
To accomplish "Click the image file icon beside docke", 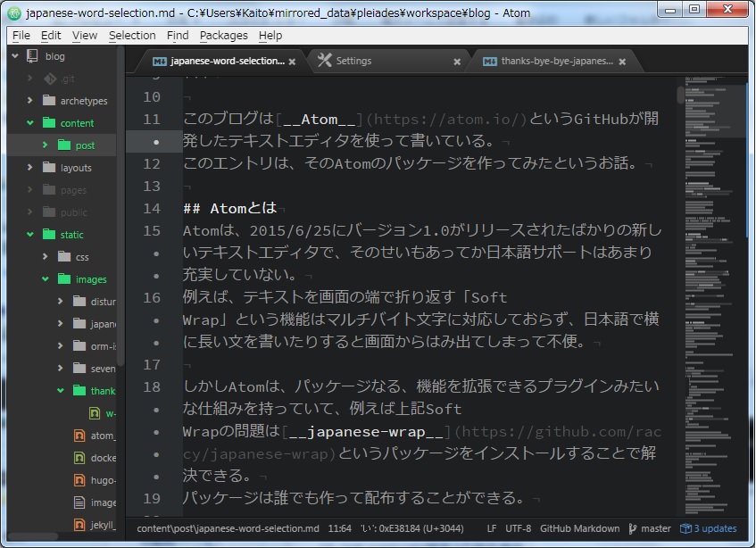I will pyautogui.click(x=79, y=457).
